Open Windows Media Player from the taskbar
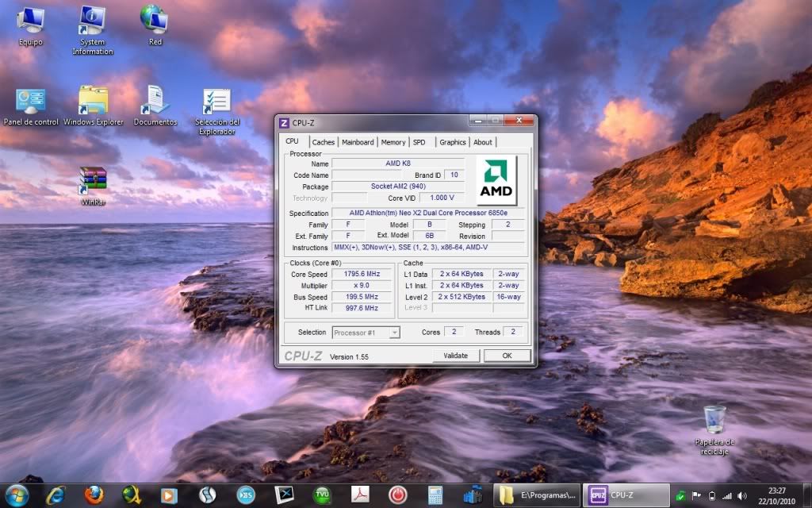Viewport: 812px width, 508px height. [169, 495]
